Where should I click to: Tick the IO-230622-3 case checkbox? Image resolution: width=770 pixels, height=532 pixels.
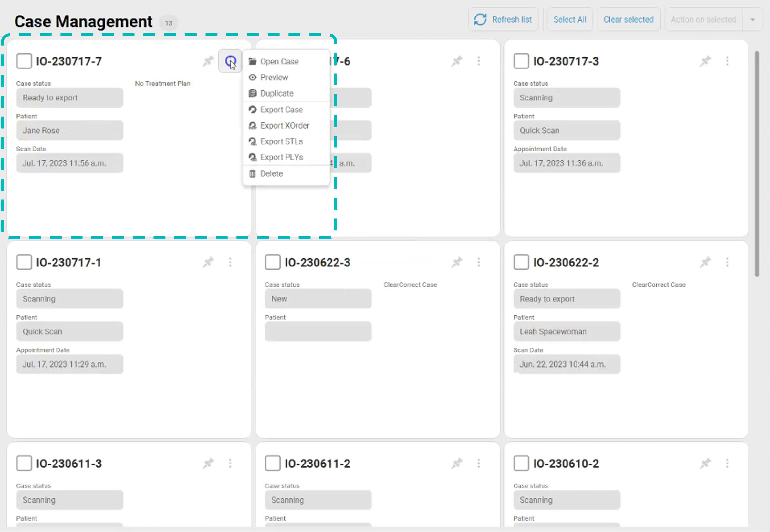273,262
